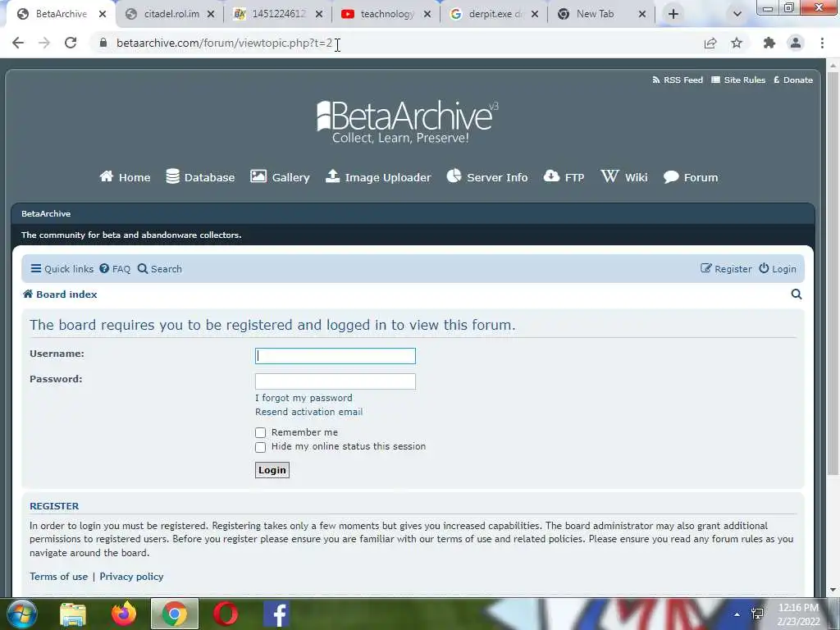Check 'Hide my online status this session'
The width and height of the screenshot is (840, 630).
click(x=260, y=447)
